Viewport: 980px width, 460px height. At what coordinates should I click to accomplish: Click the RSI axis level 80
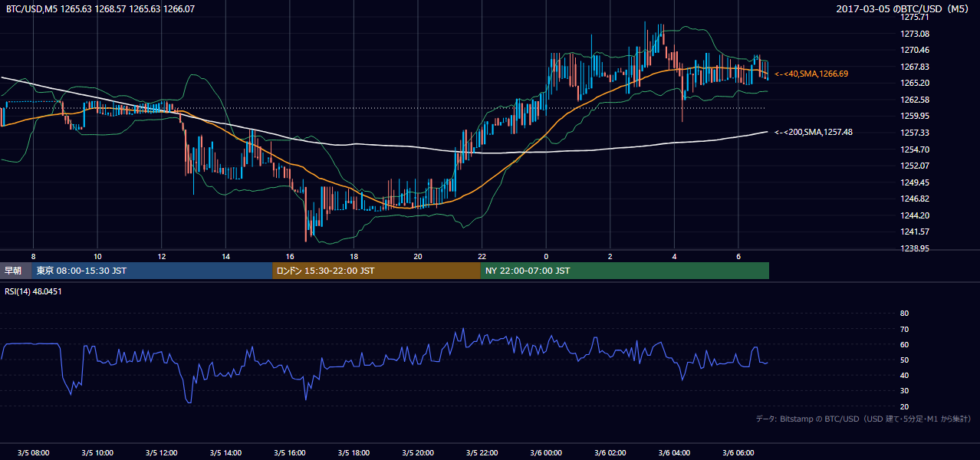(904, 314)
